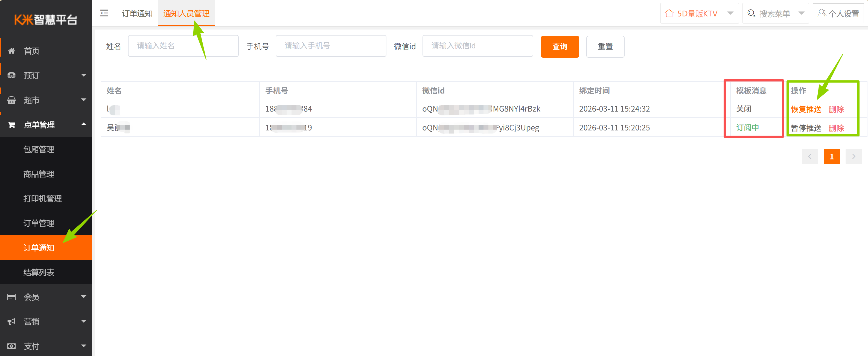
Task: Click the basket icon next to 超市
Action: (11, 100)
